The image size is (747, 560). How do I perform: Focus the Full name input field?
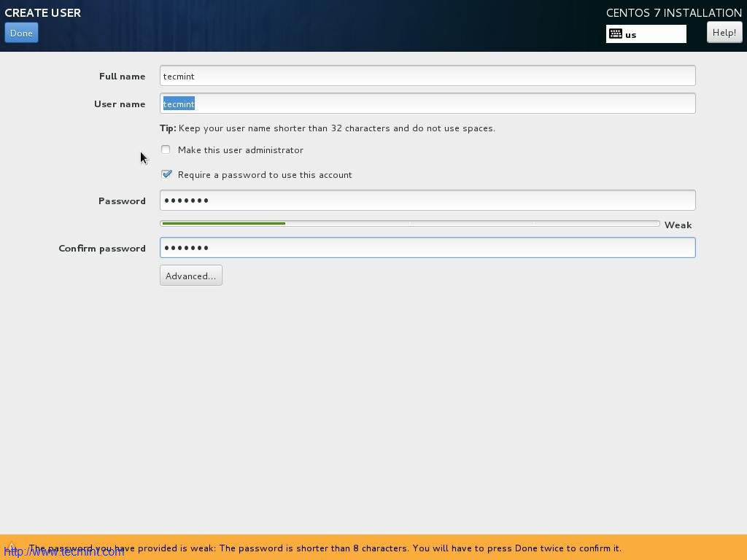tap(427, 76)
